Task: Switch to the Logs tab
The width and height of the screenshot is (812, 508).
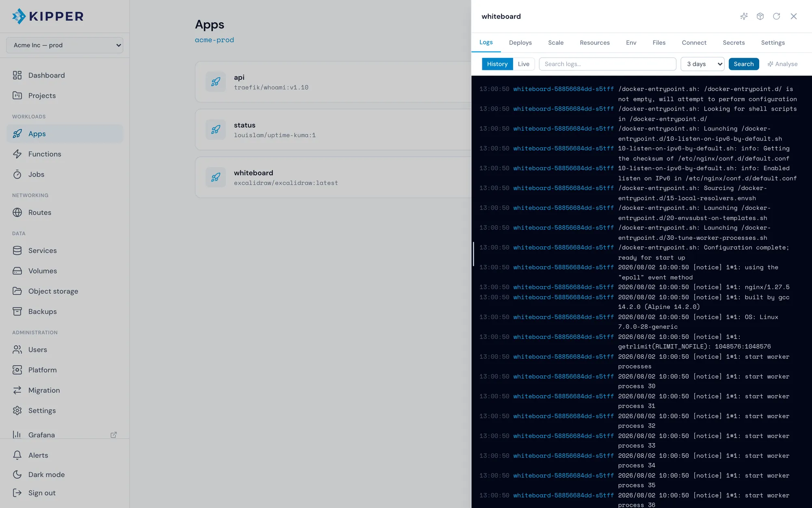Action: coord(486,42)
